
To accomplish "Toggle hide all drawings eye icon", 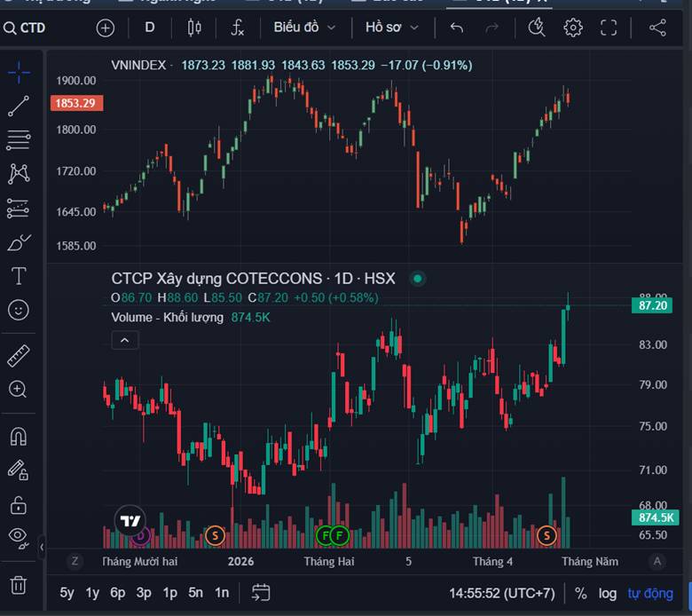I will (19, 538).
